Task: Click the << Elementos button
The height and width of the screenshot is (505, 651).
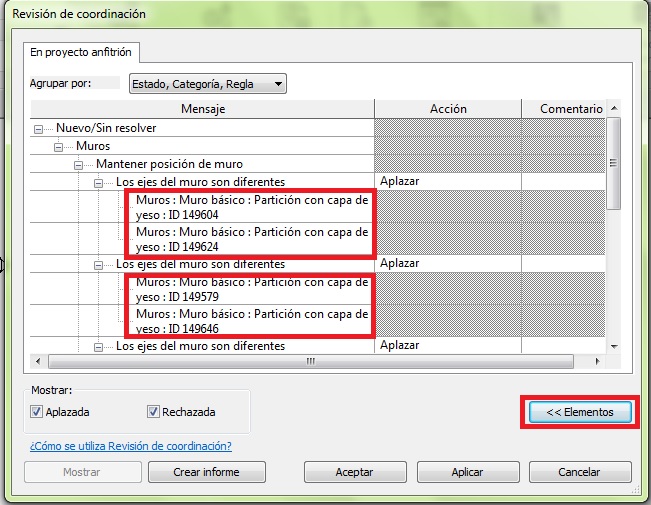Action: coord(580,412)
